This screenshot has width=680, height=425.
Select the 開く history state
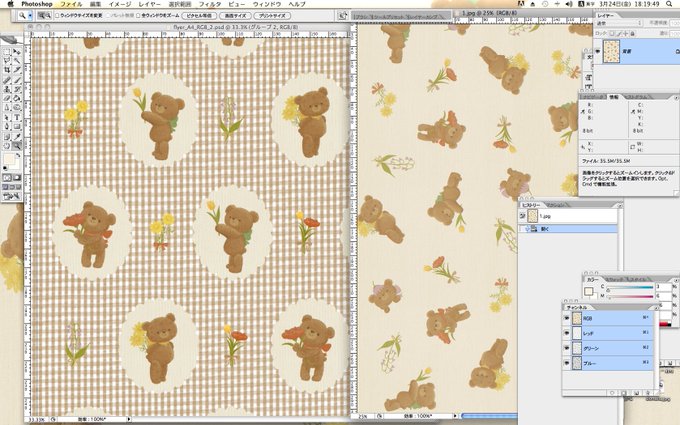(x=568, y=229)
